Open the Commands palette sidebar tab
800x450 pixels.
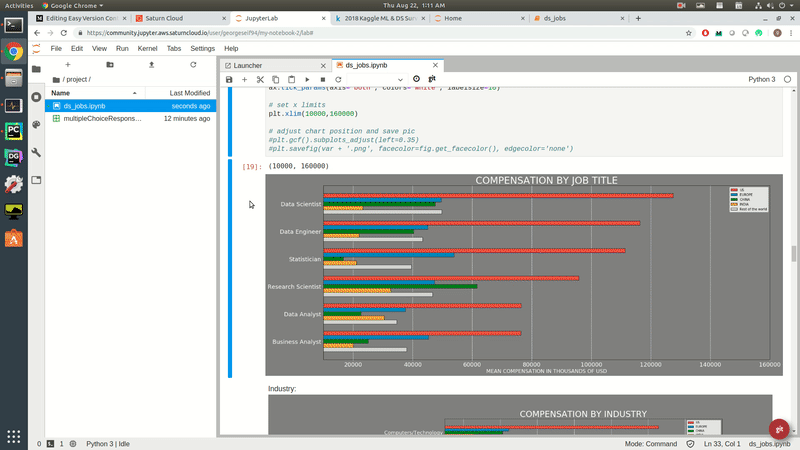(36, 124)
